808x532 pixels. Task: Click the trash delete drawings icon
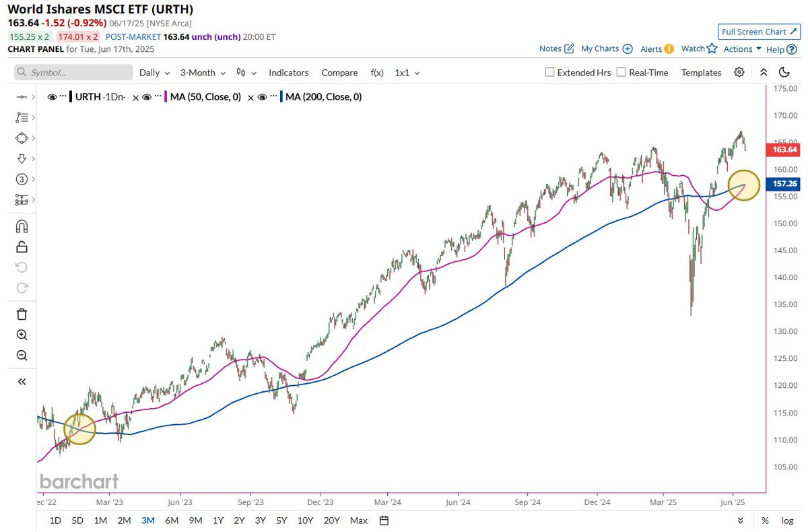(22, 314)
